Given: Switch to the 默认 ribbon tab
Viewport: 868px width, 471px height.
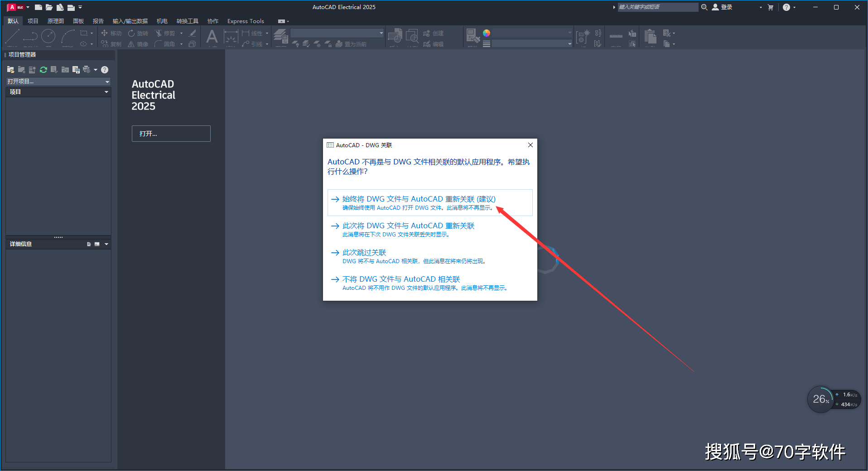Looking at the screenshot, I should coord(13,21).
